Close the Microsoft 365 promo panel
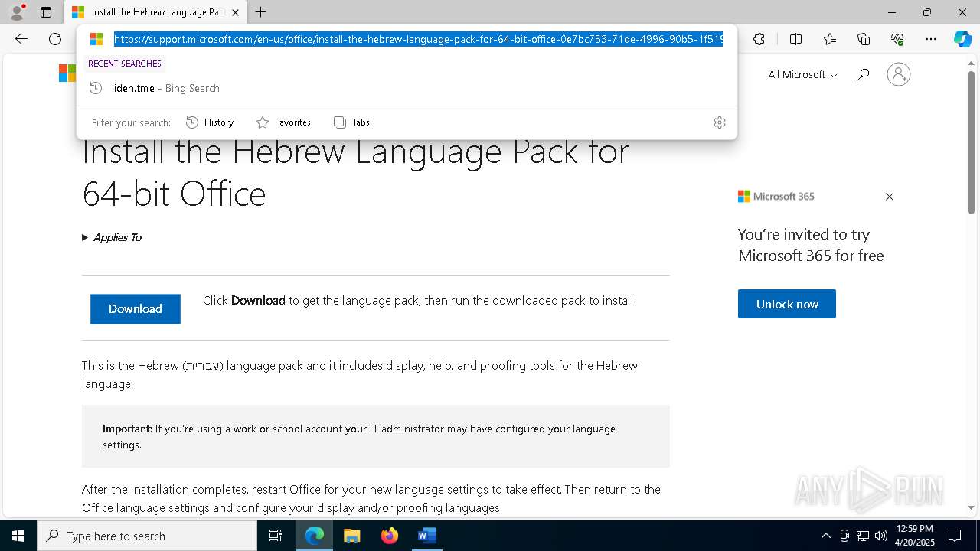980x551 pixels. tap(890, 197)
